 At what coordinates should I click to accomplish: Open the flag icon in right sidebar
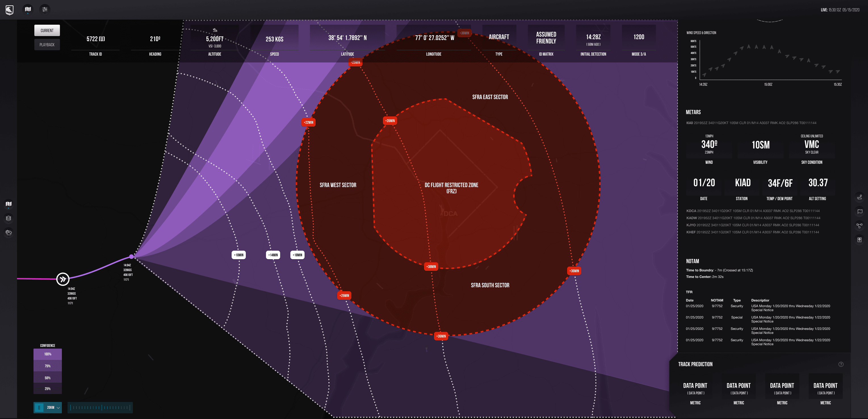pos(859,211)
